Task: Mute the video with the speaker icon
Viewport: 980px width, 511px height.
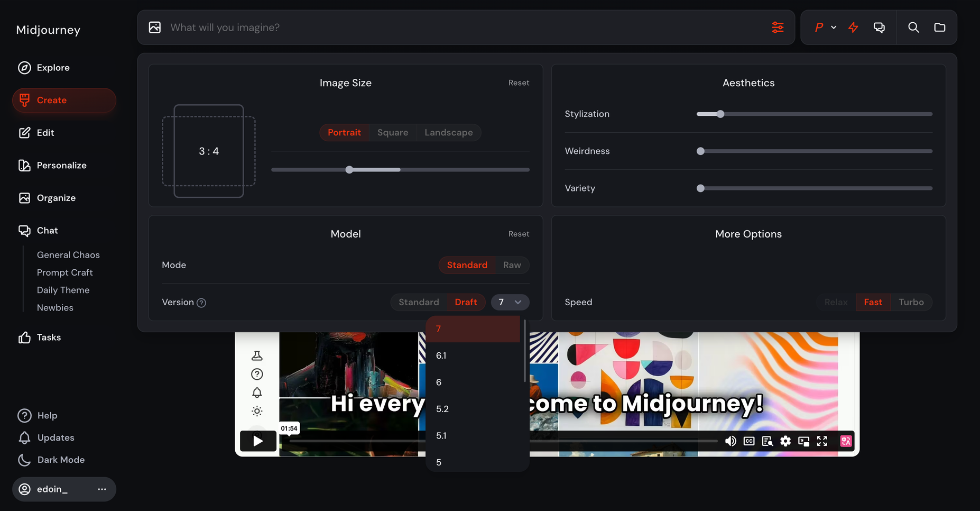Action: 731,441
